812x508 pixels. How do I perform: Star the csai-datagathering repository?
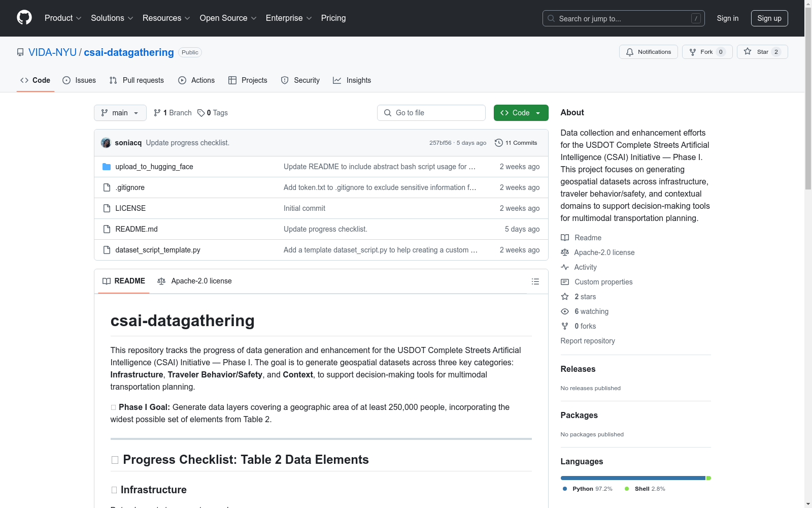tap(762, 52)
